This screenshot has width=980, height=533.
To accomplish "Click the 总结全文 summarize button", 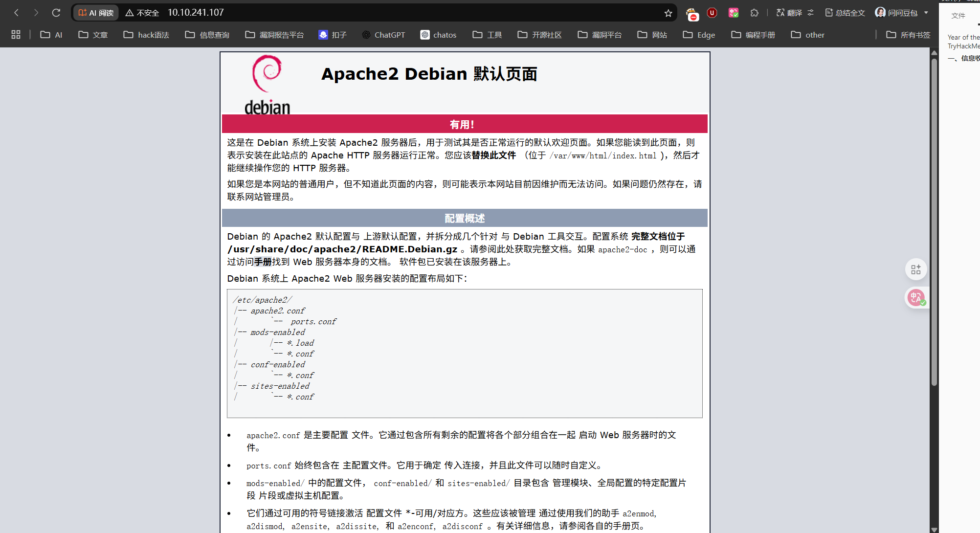I will click(x=845, y=13).
